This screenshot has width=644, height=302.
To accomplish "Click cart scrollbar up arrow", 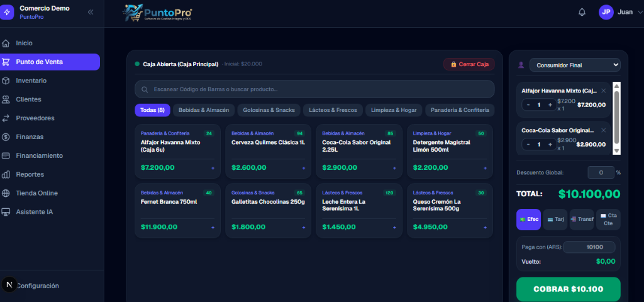I will click(x=616, y=86).
